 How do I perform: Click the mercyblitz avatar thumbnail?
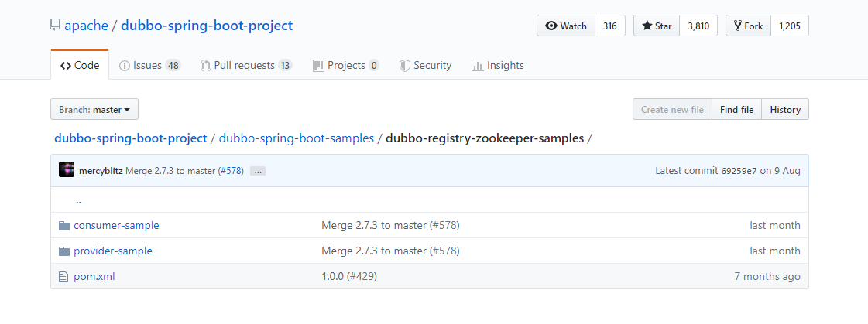67,170
